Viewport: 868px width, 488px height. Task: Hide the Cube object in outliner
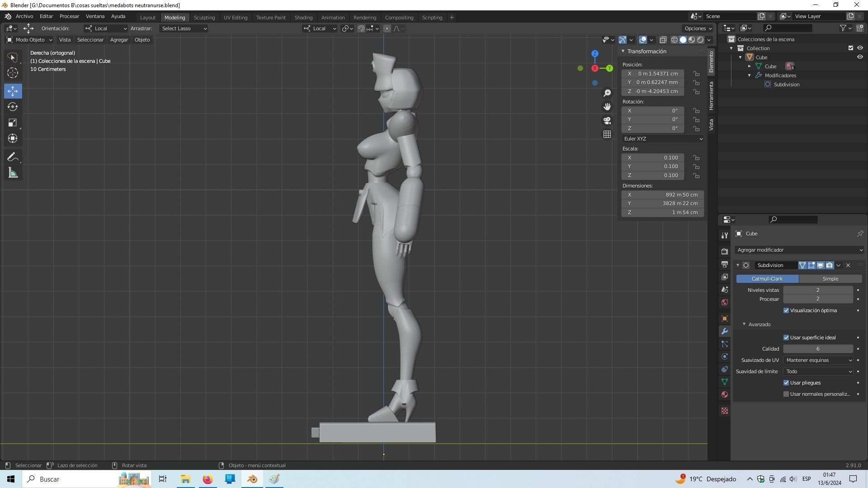[x=860, y=57]
